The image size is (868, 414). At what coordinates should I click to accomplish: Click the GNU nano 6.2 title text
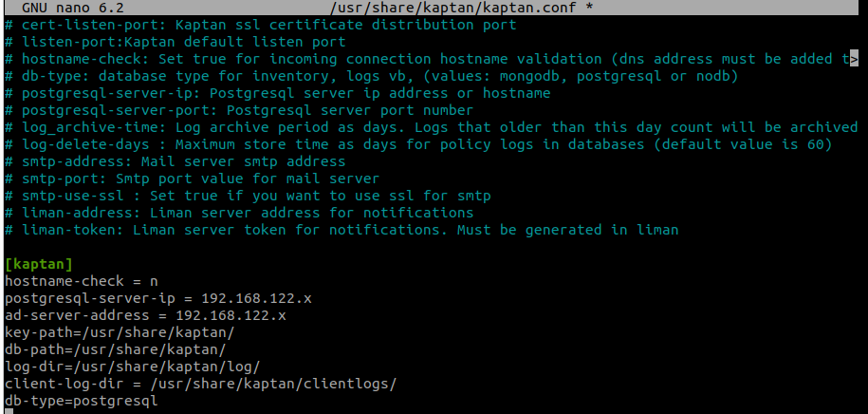[x=72, y=8]
